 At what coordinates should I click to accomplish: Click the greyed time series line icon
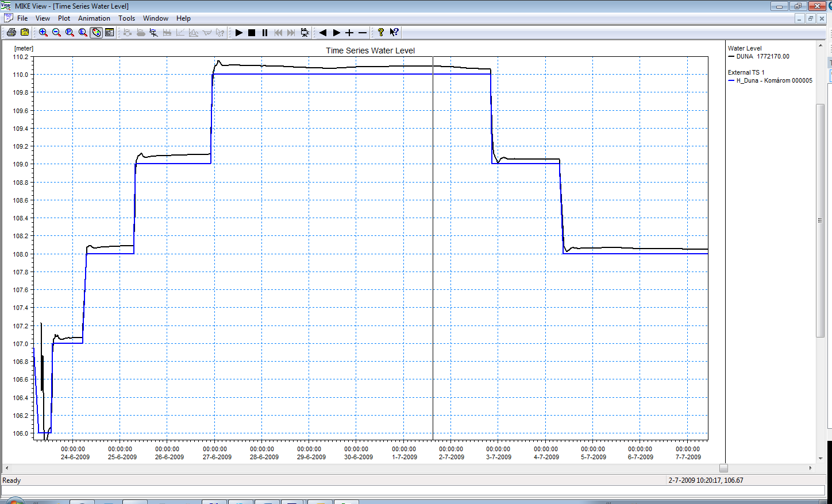(180, 33)
